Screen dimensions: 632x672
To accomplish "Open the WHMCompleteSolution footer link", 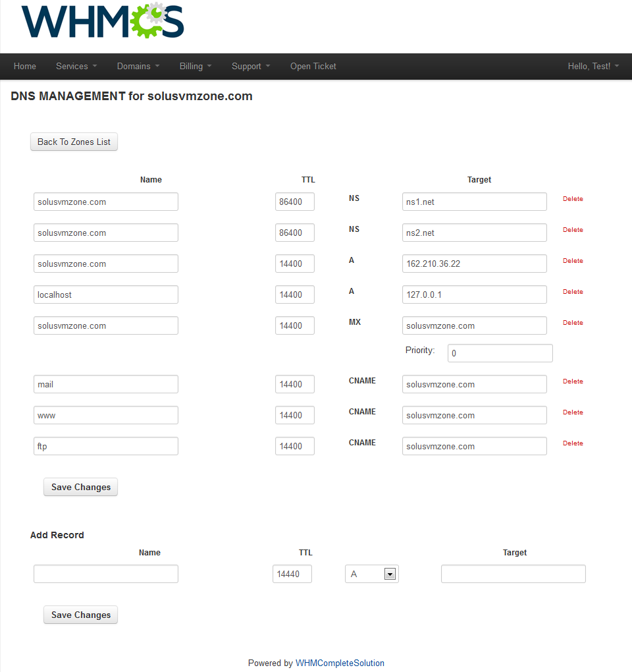I will 340,663.
